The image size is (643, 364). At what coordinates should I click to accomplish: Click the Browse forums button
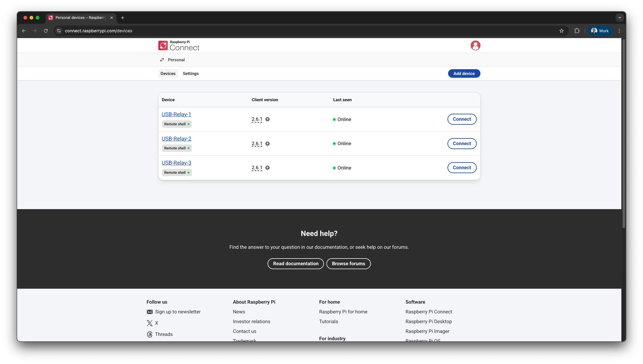point(348,264)
